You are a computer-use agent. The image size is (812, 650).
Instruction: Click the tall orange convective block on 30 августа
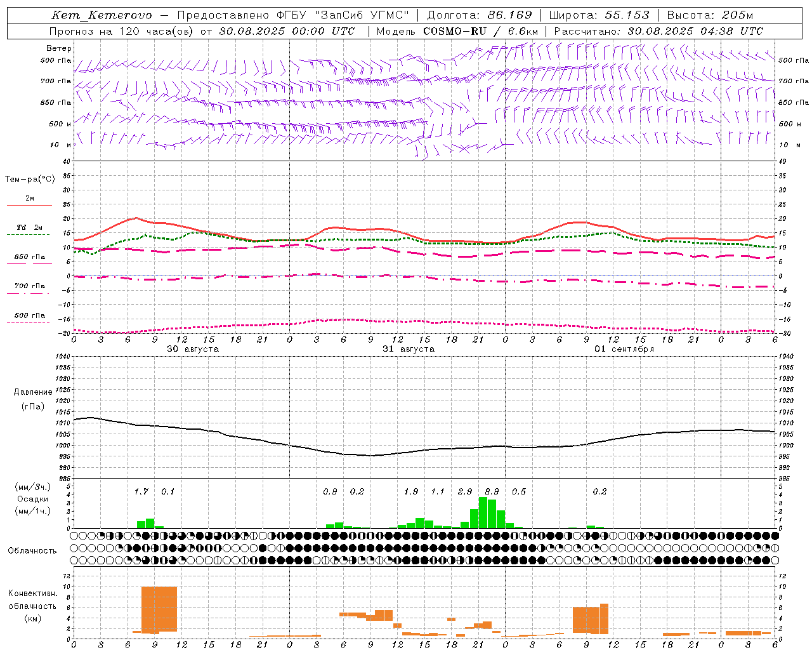point(159,609)
